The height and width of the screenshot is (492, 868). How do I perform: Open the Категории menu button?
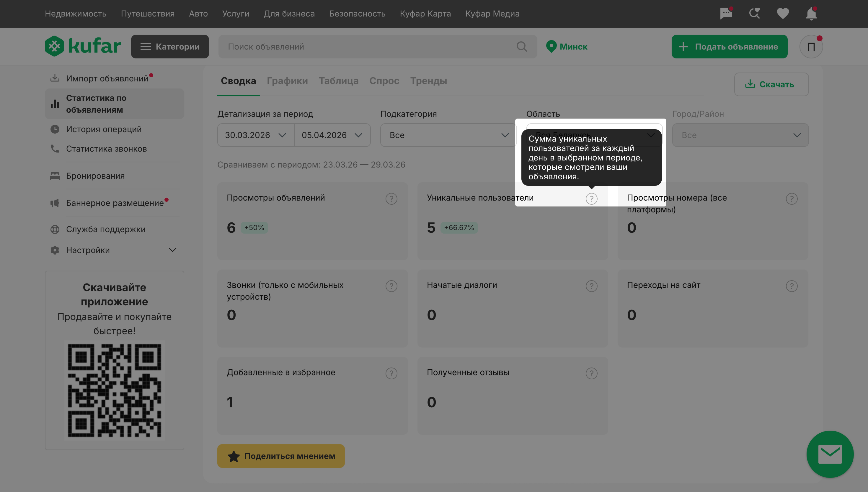[x=170, y=47]
